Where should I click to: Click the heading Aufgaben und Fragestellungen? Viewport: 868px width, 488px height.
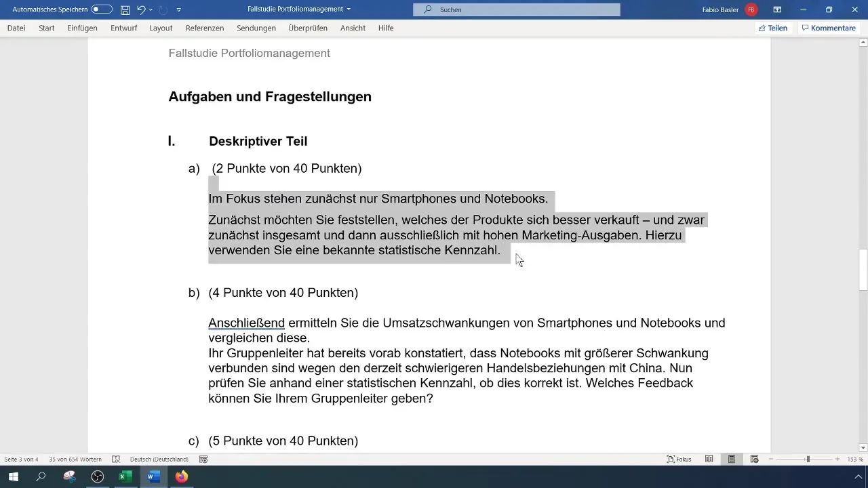tap(270, 96)
